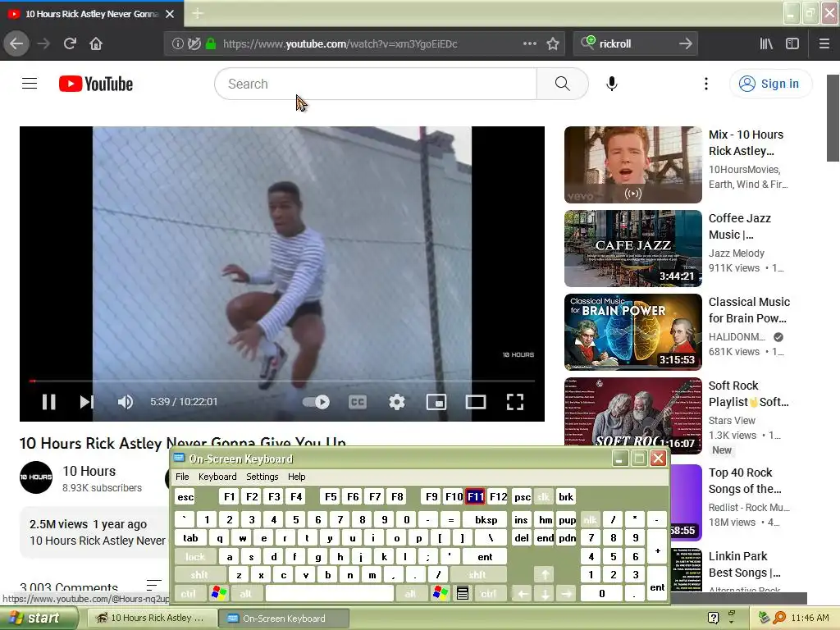Viewport: 840px width, 630px height.
Task: Show site information icon in address bar
Action: coord(177,44)
